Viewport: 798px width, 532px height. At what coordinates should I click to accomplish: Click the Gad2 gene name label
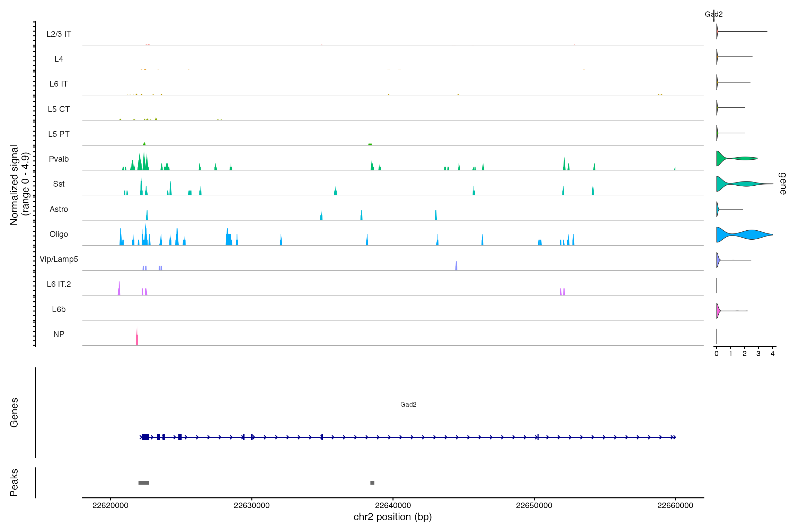[x=408, y=405]
